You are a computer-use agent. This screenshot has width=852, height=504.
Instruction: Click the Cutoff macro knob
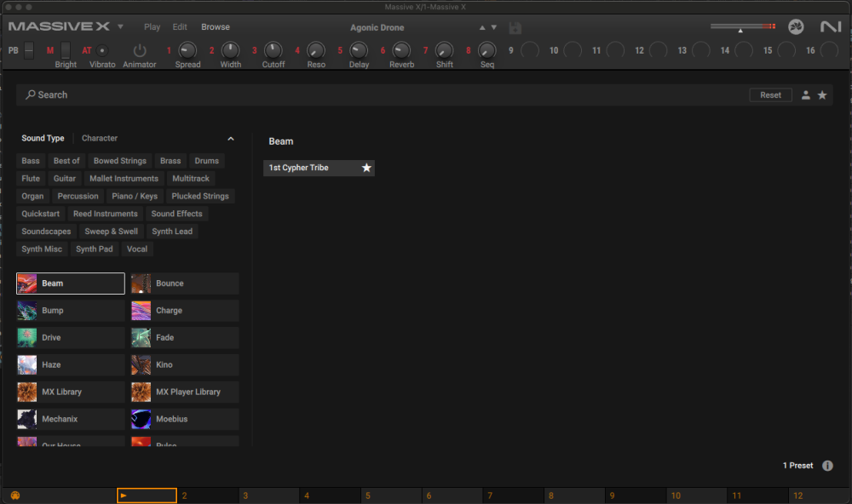tap(273, 50)
